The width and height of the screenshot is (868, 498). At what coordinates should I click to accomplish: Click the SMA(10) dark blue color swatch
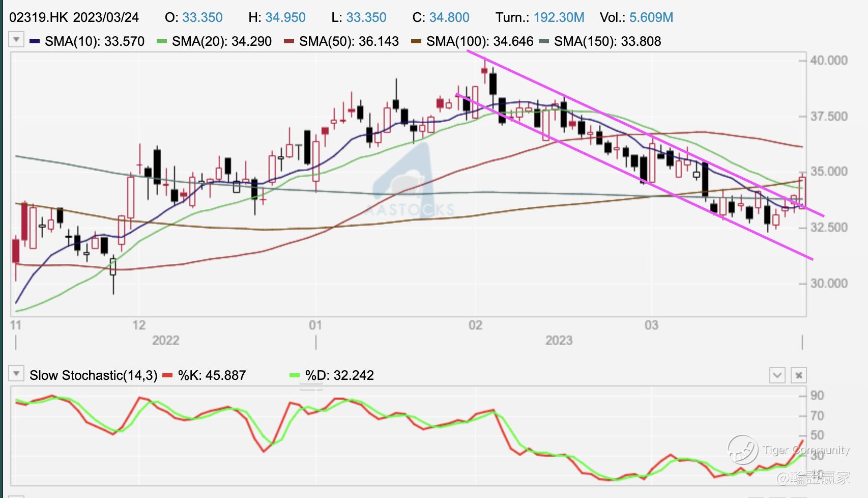point(35,41)
